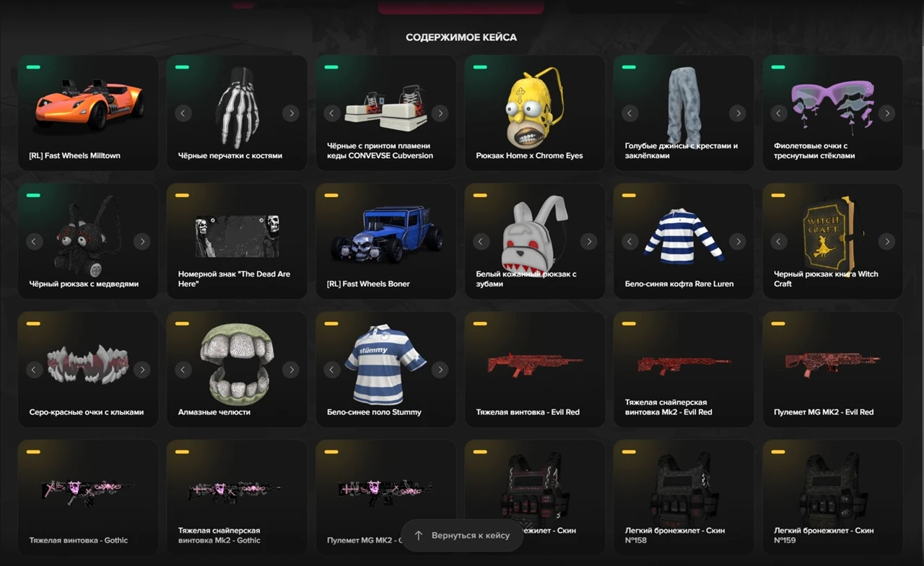Click next arrow on Witch Craft backpack card
Screen dimensions: 924x566
(x=887, y=242)
